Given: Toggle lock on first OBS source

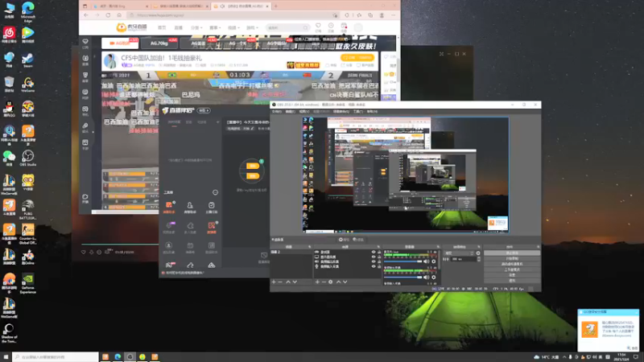Looking at the screenshot, I should [379, 252].
